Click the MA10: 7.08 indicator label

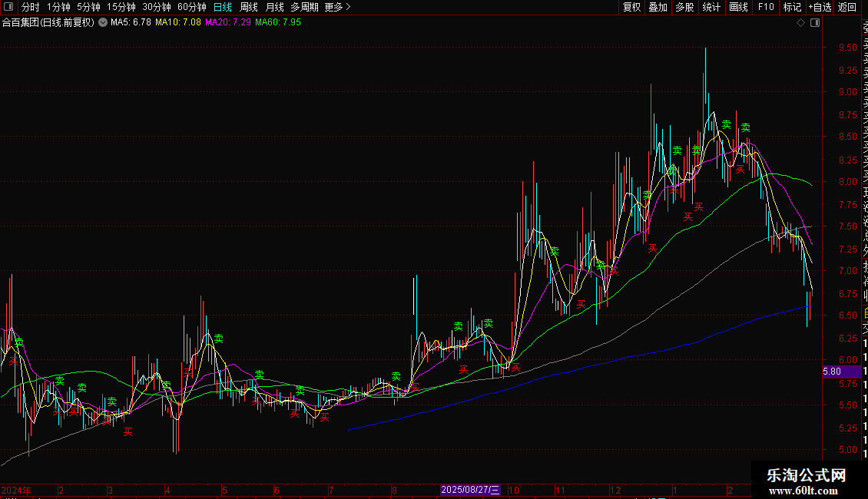[x=177, y=23]
